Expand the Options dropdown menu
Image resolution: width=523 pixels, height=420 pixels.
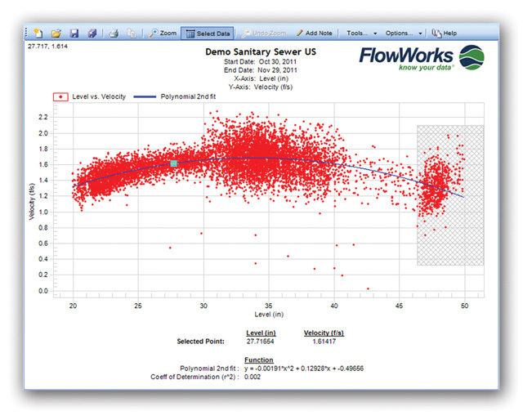404,33
